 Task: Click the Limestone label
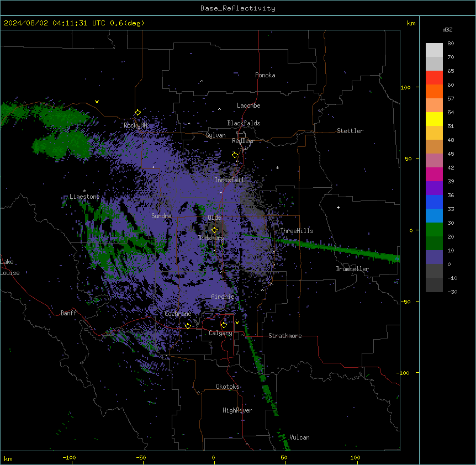[x=84, y=197]
